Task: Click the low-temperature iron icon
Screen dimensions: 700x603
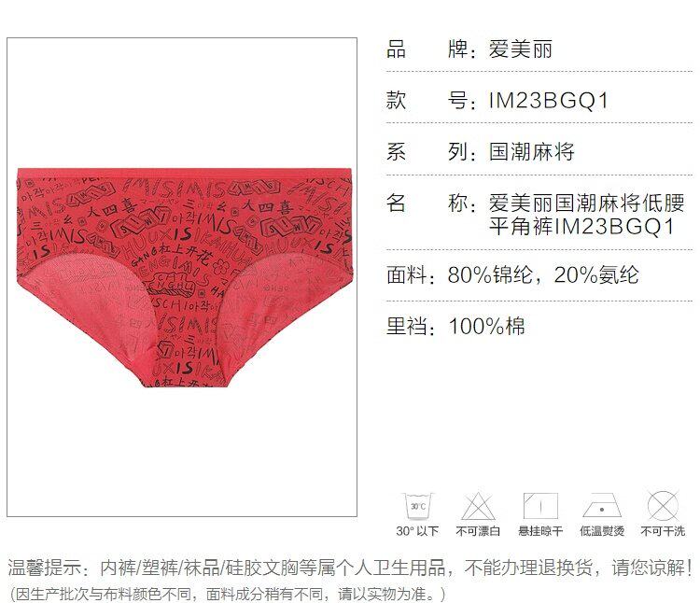Action: (x=602, y=505)
